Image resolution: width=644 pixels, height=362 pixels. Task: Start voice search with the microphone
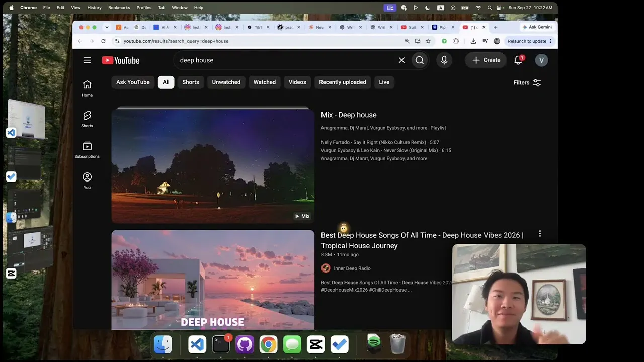tap(444, 60)
